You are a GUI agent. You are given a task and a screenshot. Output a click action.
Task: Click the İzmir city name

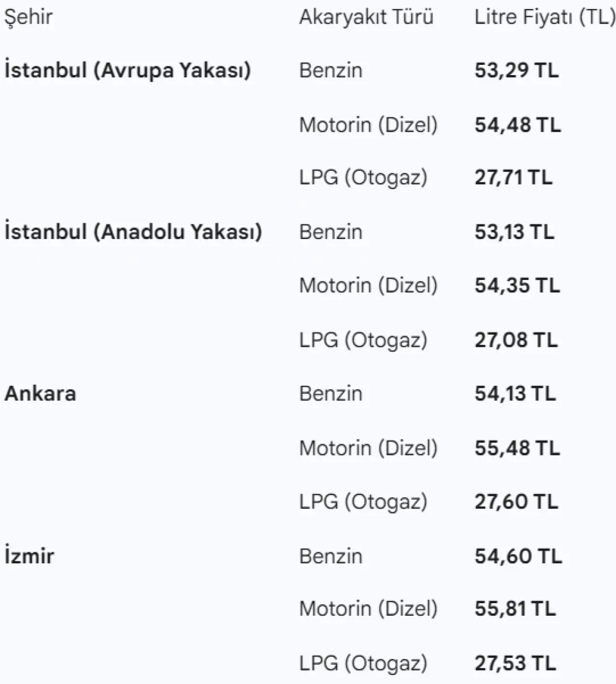(29, 556)
